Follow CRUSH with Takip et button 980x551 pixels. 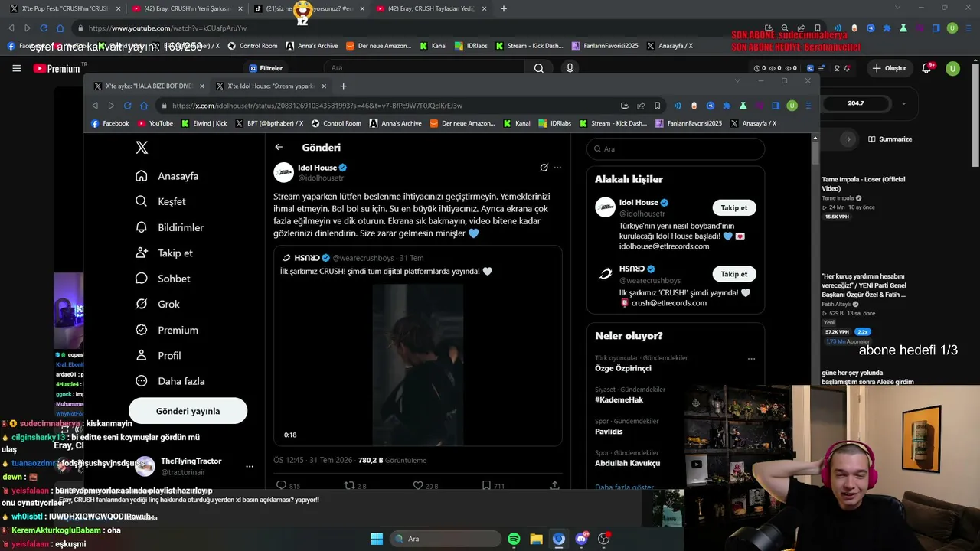[734, 273]
